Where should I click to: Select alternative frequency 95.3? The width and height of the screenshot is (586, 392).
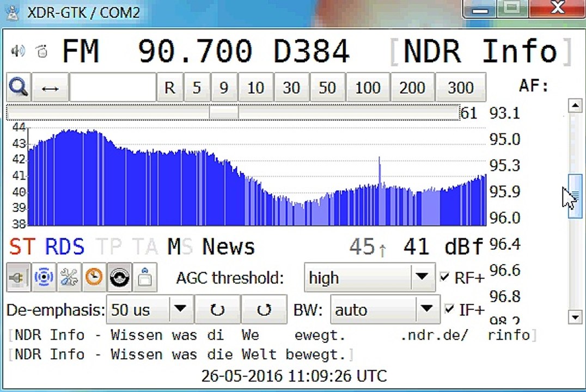click(x=505, y=165)
